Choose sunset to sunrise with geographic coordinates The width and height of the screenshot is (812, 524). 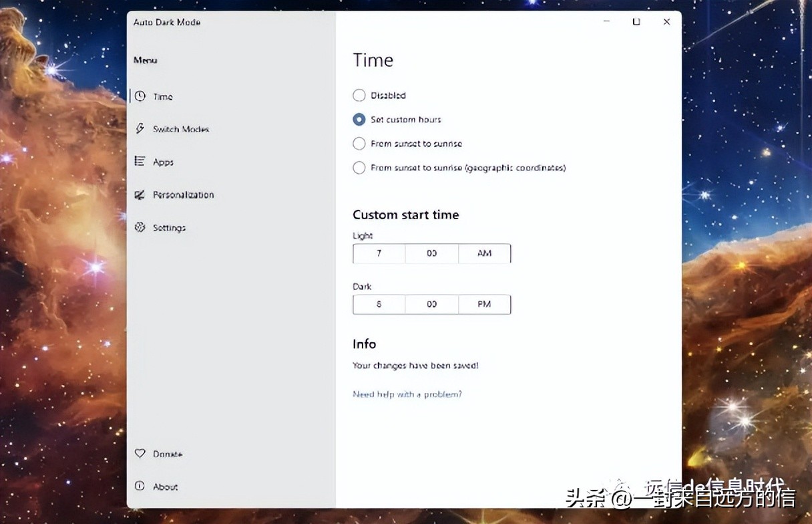(359, 168)
